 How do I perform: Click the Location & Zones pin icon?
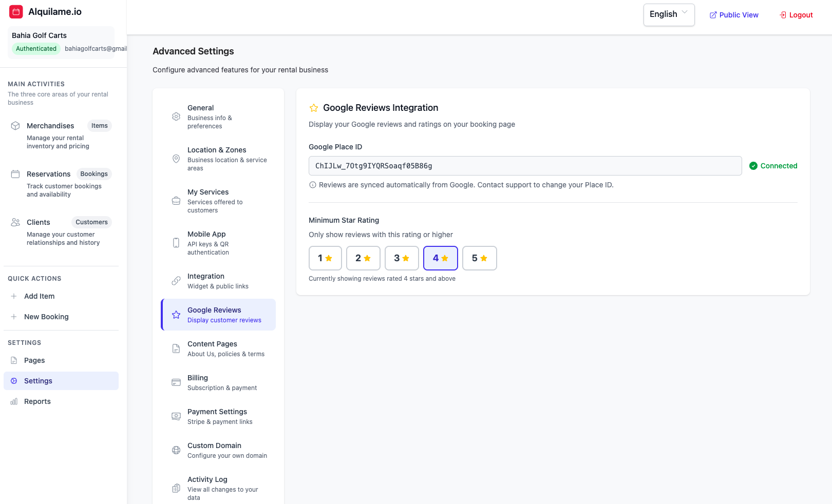tap(176, 159)
